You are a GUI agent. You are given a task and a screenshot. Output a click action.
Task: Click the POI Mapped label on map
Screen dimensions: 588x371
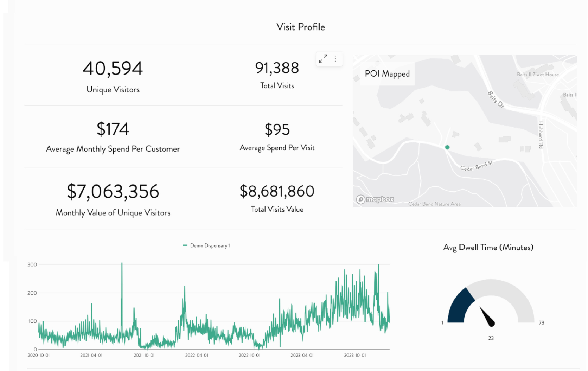[387, 74]
